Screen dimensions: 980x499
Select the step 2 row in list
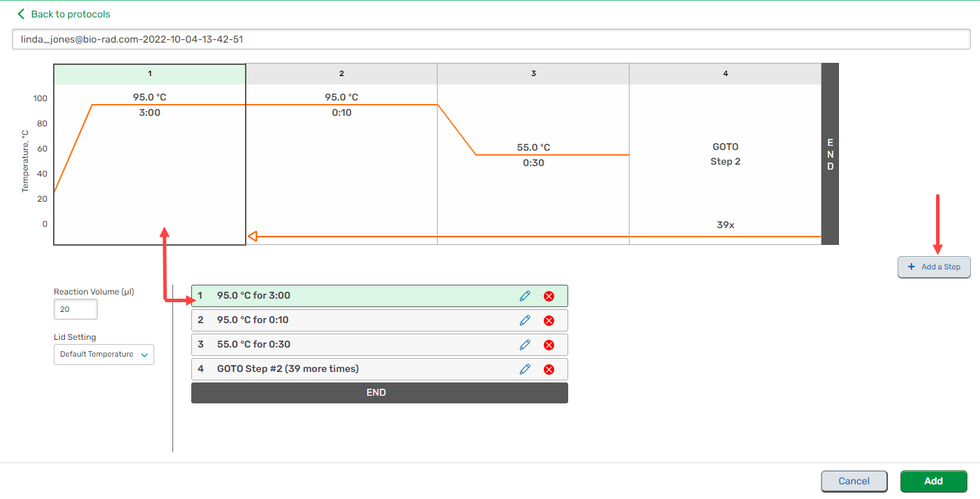click(x=349, y=320)
